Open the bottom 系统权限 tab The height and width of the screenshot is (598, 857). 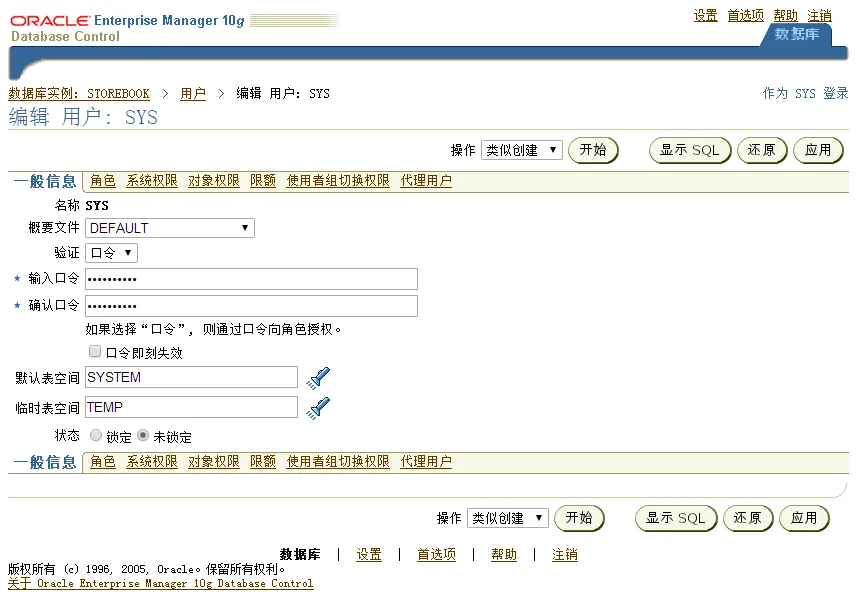[x=152, y=461]
